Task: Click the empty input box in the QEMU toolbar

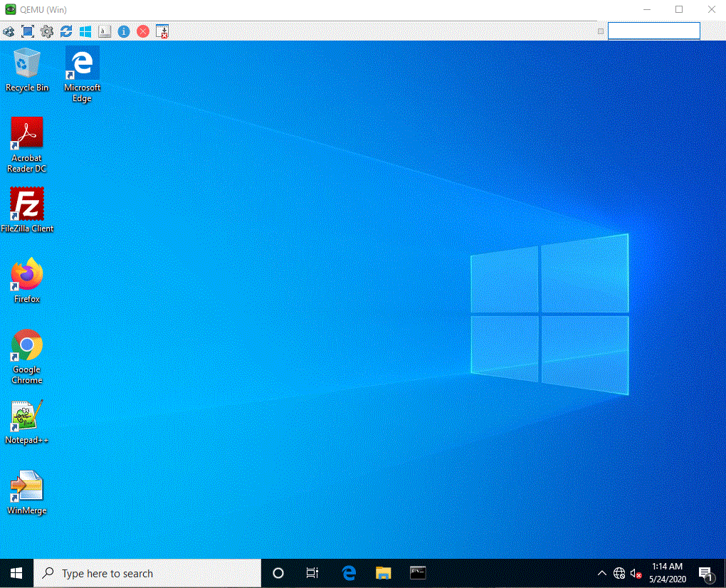Action: [654, 31]
